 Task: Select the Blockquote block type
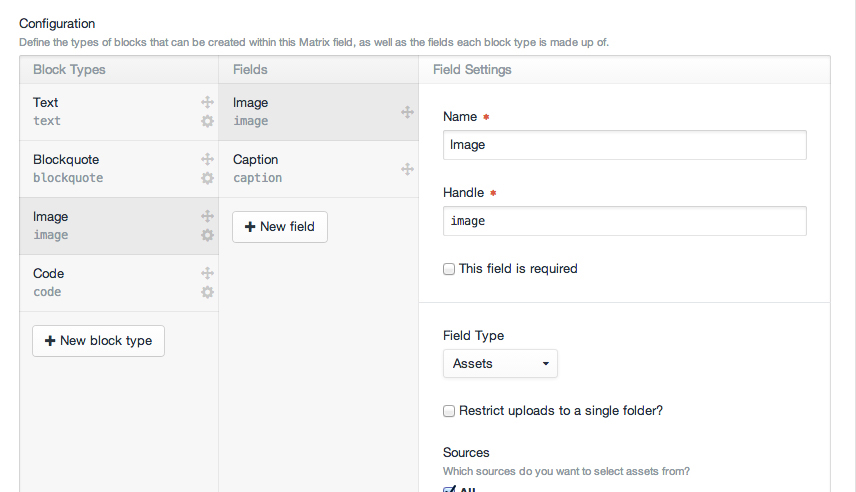pos(119,169)
